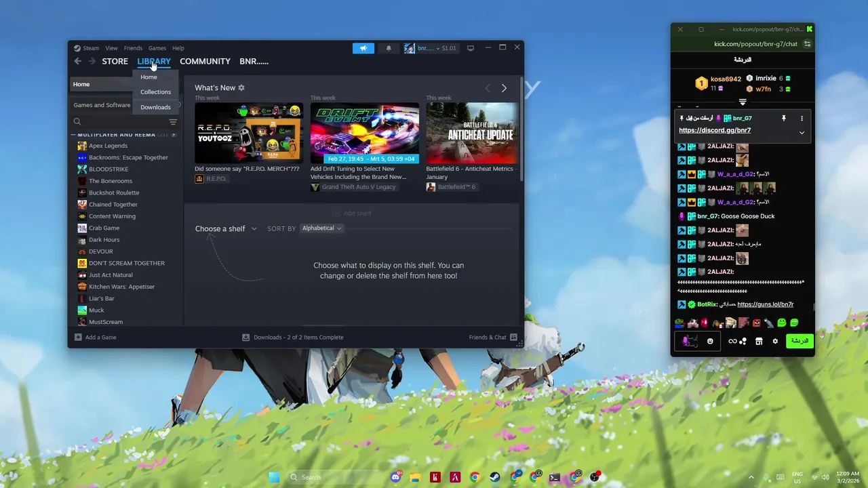Click Downloads 2 of 2 Items Complete
Viewport: 868px width, 488px height.
293,337
